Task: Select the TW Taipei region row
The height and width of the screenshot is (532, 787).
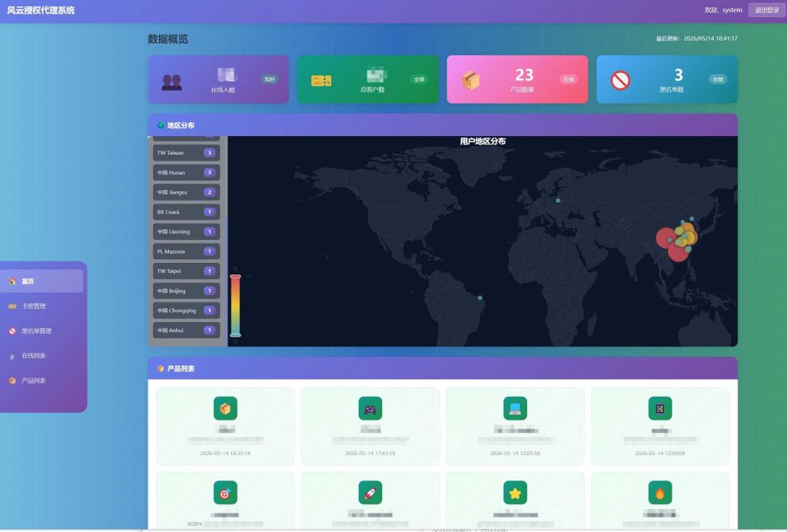Action: (x=186, y=271)
